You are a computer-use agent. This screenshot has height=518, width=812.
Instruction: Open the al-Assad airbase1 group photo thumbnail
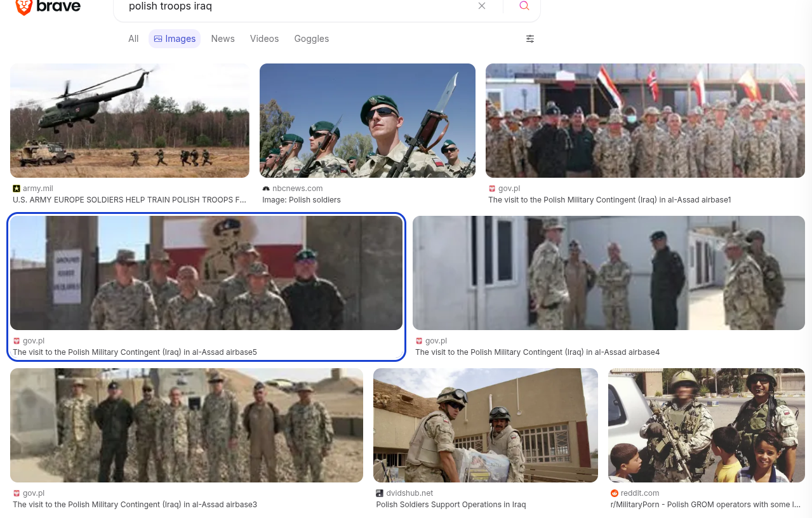645,121
